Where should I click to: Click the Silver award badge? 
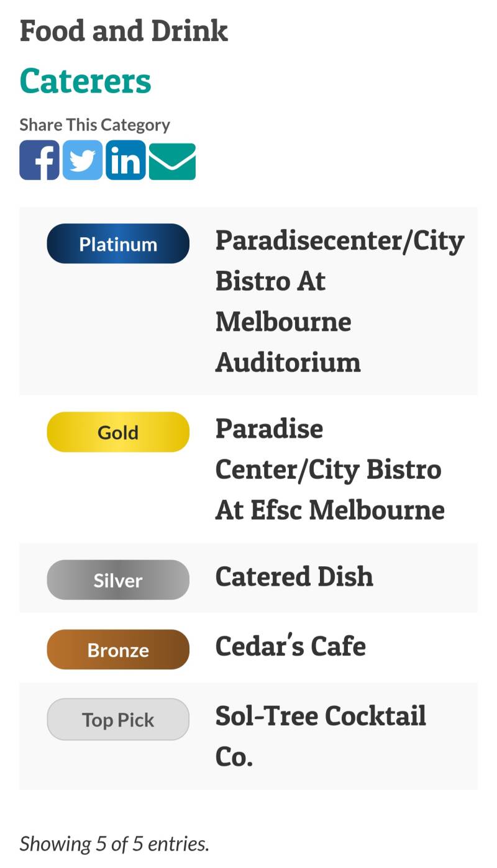pos(118,580)
